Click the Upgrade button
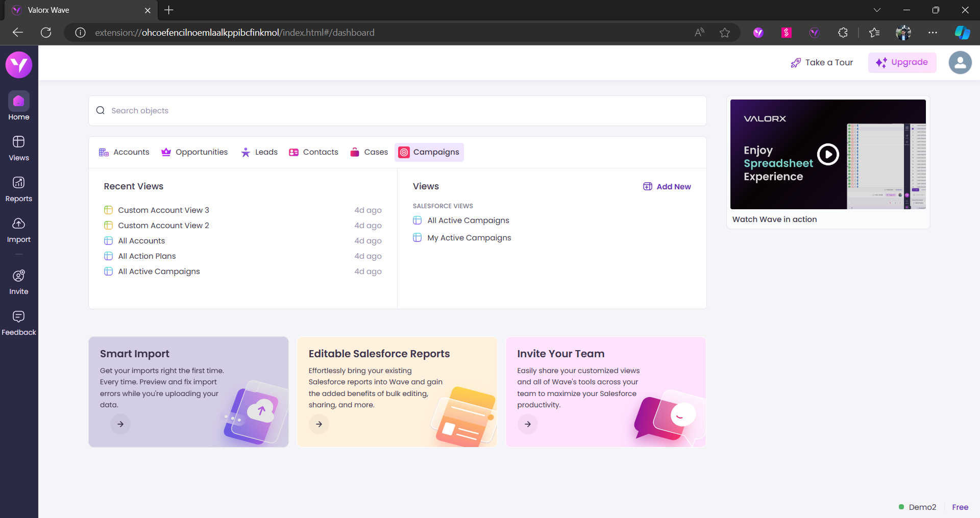The width and height of the screenshot is (980, 518). pyautogui.click(x=902, y=63)
